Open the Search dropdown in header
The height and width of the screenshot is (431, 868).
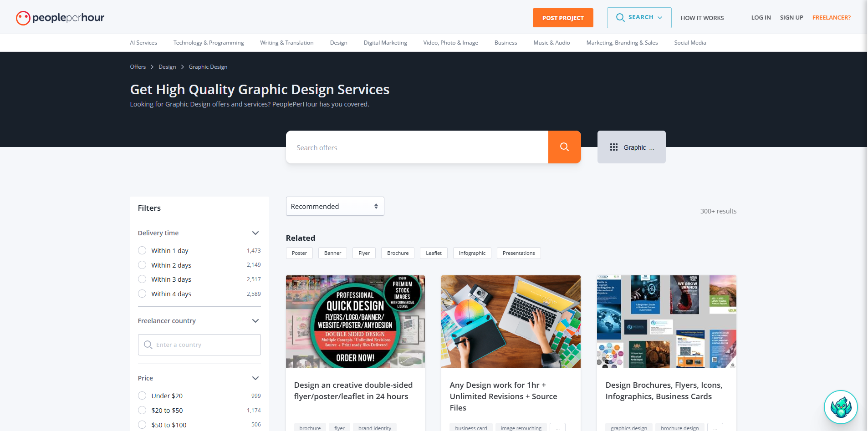(639, 18)
